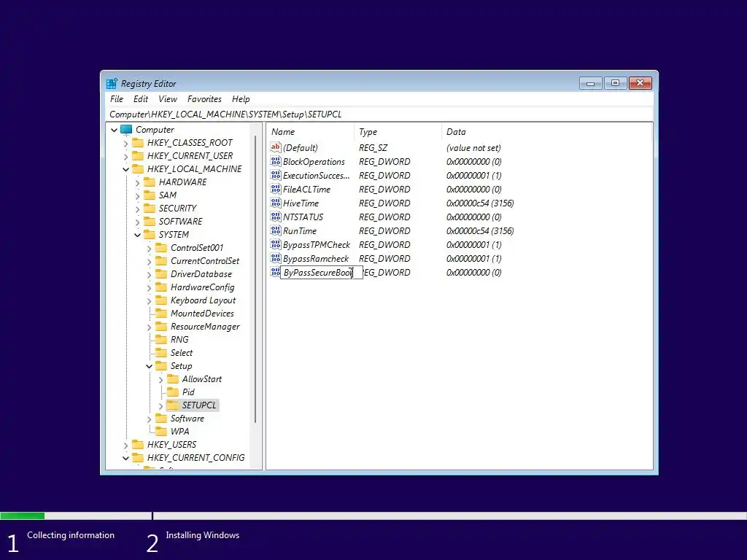Click the BypassRamcheck DWORD icon
Image resolution: width=747 pixels, height=560 pixels.
pyautogui.click(x=275, y=258)
